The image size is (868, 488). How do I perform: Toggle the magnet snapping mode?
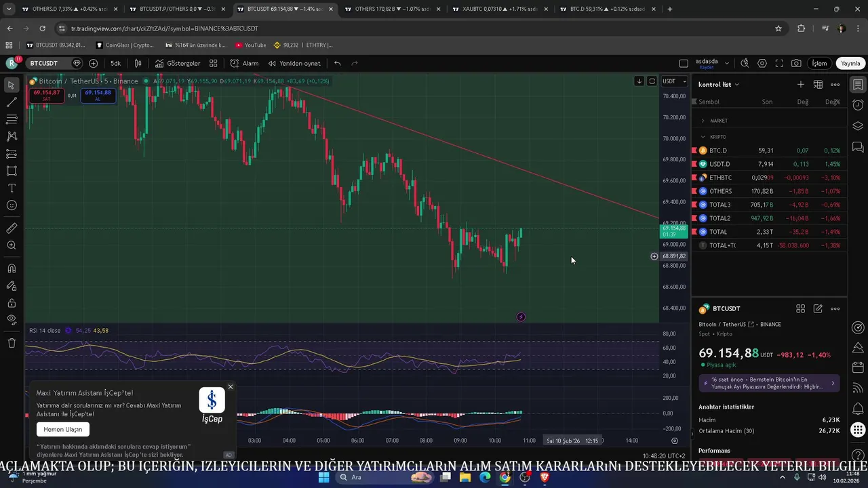[x=11, y=268]
